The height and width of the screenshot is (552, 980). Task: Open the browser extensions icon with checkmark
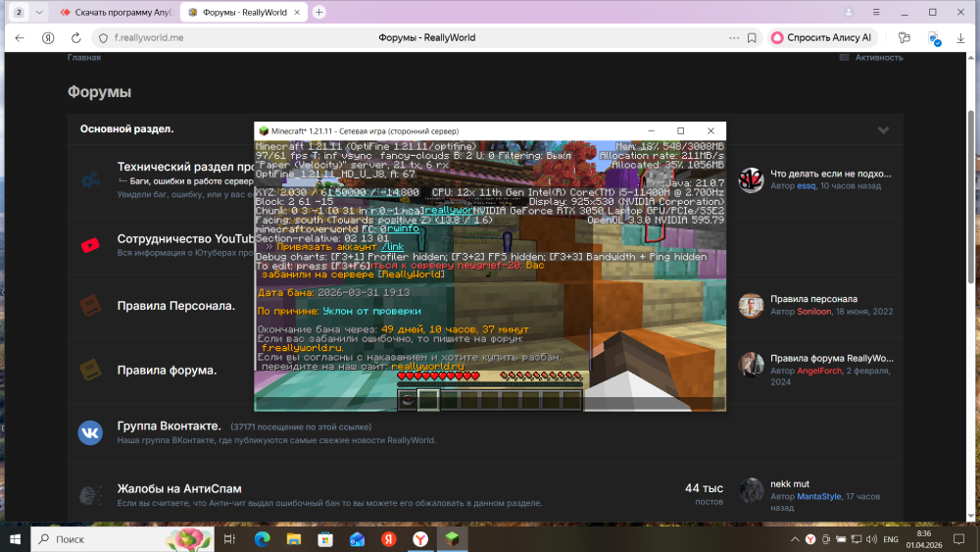click(x=934, y=39)
